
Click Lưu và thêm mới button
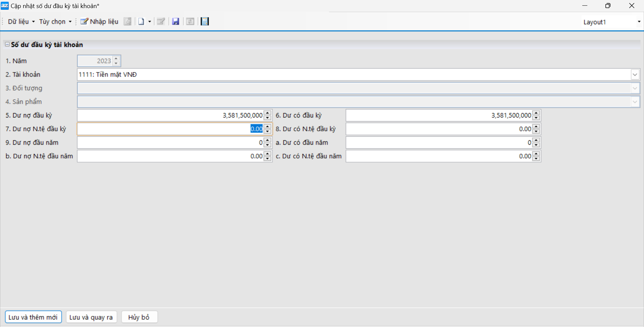pyautogui.click(x=33, y=317)
